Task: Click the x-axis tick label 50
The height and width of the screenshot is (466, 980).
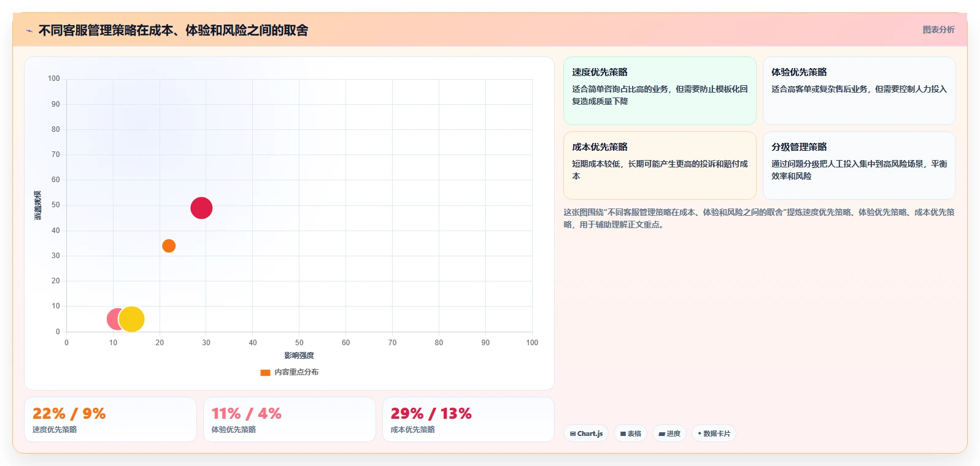Action: [x=299, y=343]
